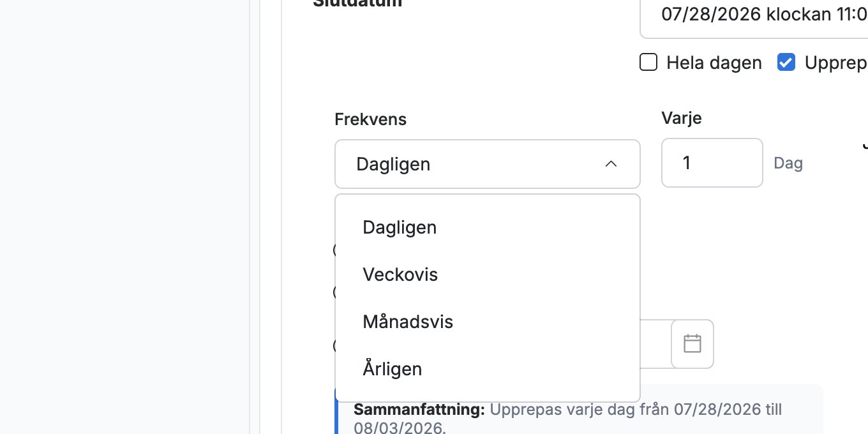868x434 pixels.
Task: Enable the Hela dagen checkbox
Action: click(x=648, y=63)
